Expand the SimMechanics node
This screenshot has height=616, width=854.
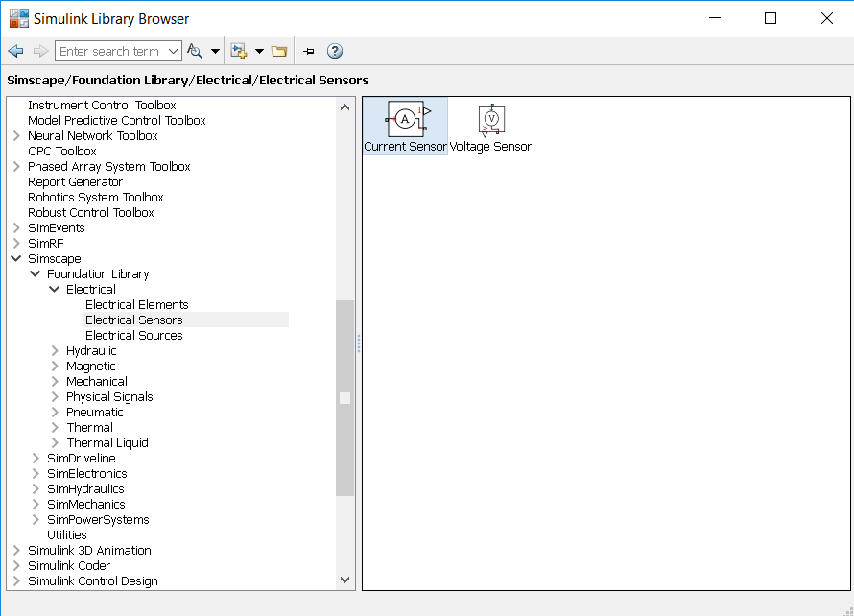[x=36, y=505]
